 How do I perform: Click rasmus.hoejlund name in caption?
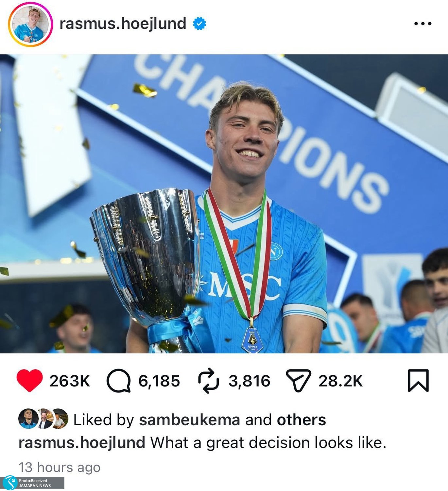[x=82, y=443]
